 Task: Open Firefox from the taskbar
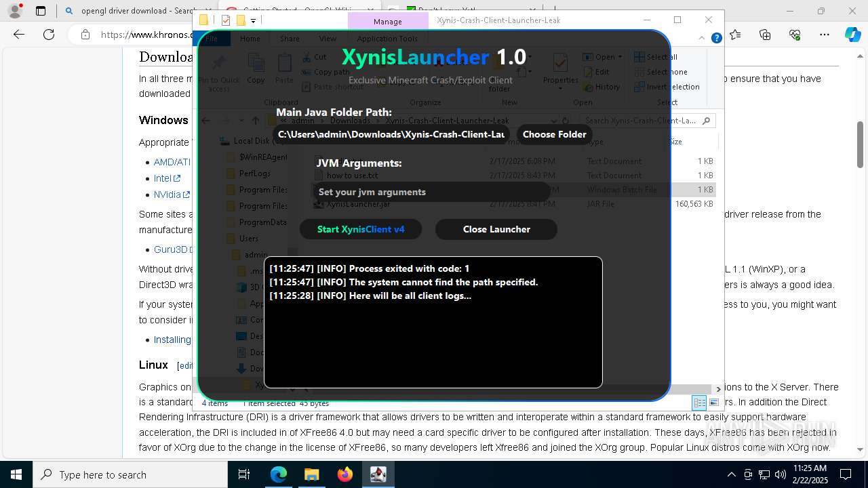click(x=345, y=474)
